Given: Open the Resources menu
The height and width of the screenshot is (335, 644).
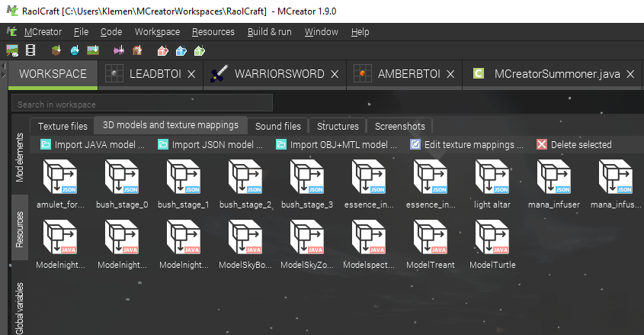Looking at the screenshot, I should [x=213, y=31].
